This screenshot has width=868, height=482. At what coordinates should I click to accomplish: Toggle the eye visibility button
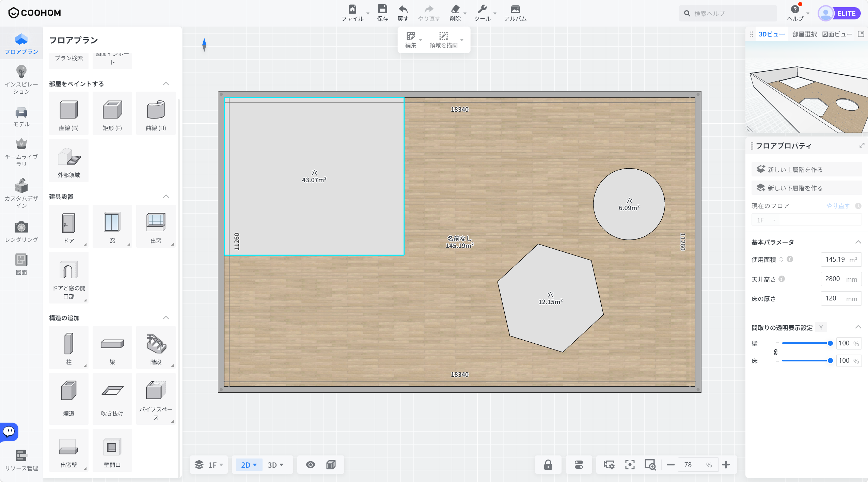click(311, 465)
